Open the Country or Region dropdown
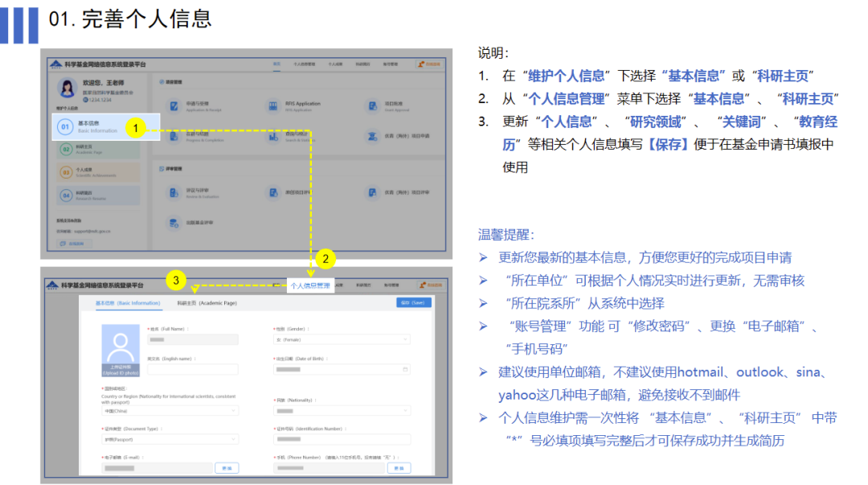The image size is (868, 485). (x=170, y=411)
